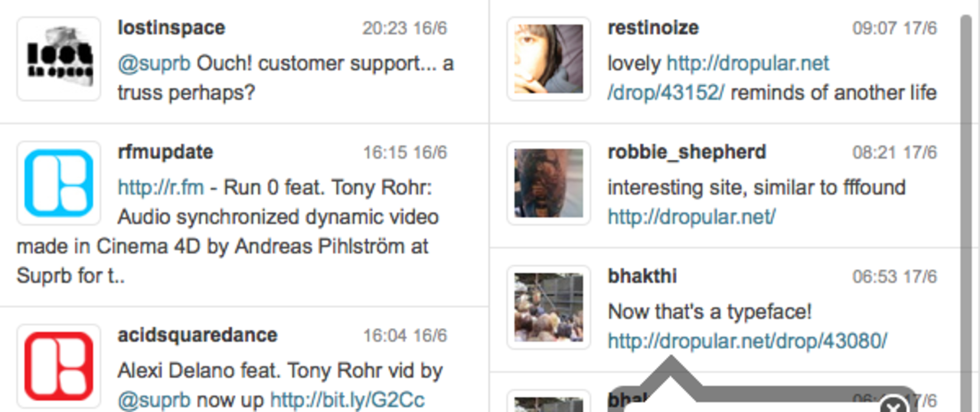Select the rfmupdate username

[165, 152]
